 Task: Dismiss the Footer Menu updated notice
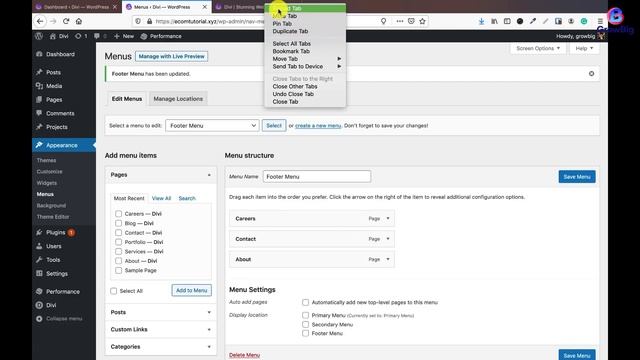pyautogui.click(x=591, y=73)
